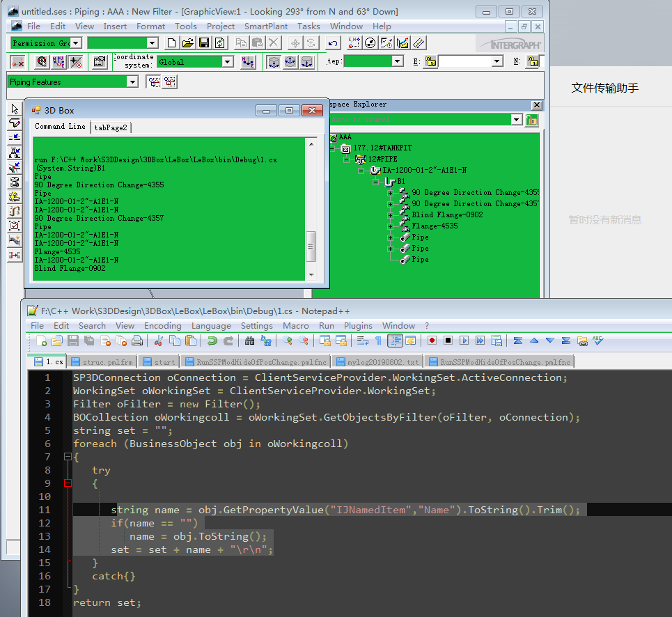Open the Notepad++ Plugins menu

(x=358, y=326)
